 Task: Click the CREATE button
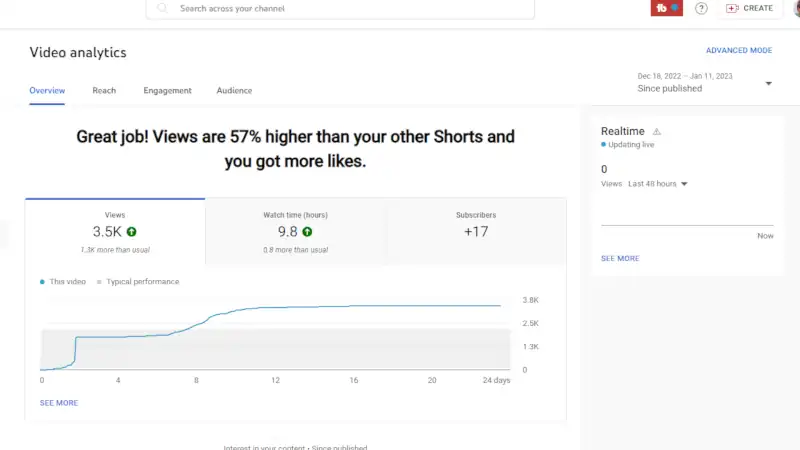coord(750,8)
